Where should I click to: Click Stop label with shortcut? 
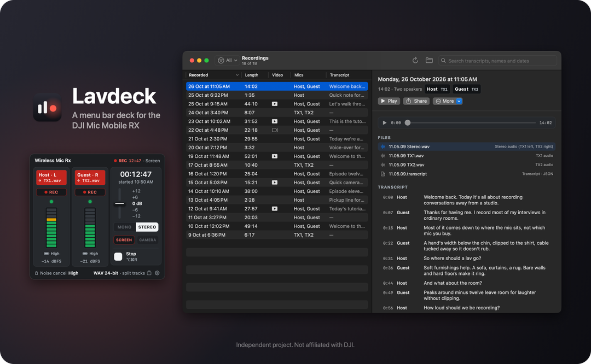(131, 257)
